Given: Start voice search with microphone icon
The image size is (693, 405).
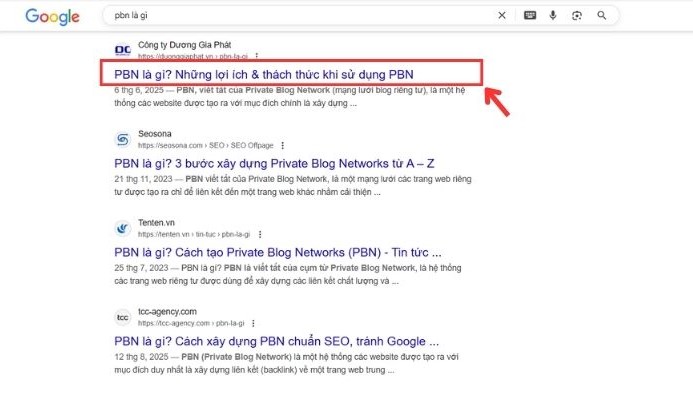Looking at the screenshot, I should (553, 15).
